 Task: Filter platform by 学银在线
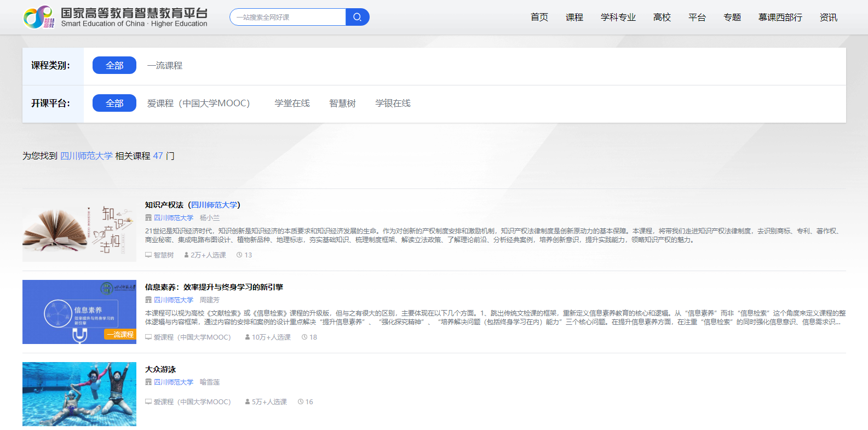[x=393, y=104]
